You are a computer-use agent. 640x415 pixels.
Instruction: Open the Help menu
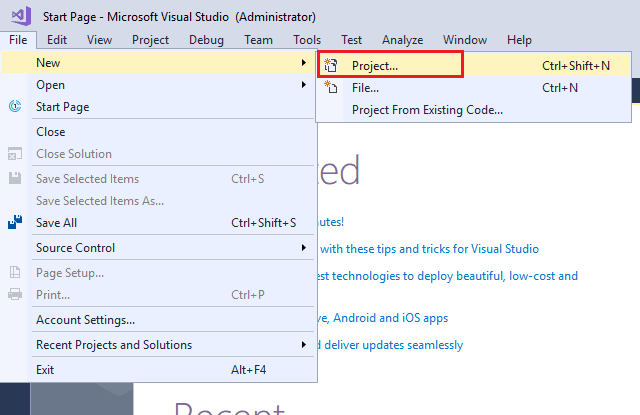tap(519, 40)
